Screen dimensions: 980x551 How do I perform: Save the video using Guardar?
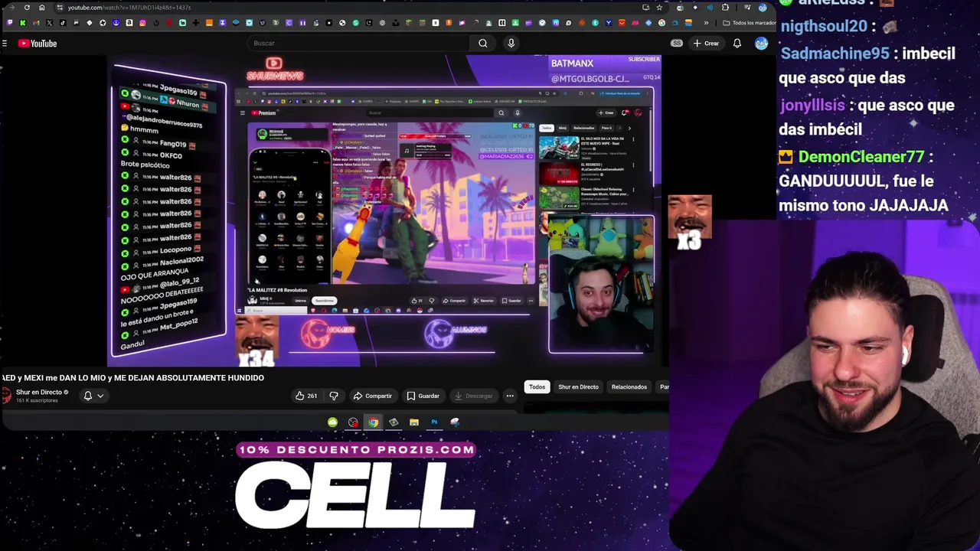(x=423, y=396)
